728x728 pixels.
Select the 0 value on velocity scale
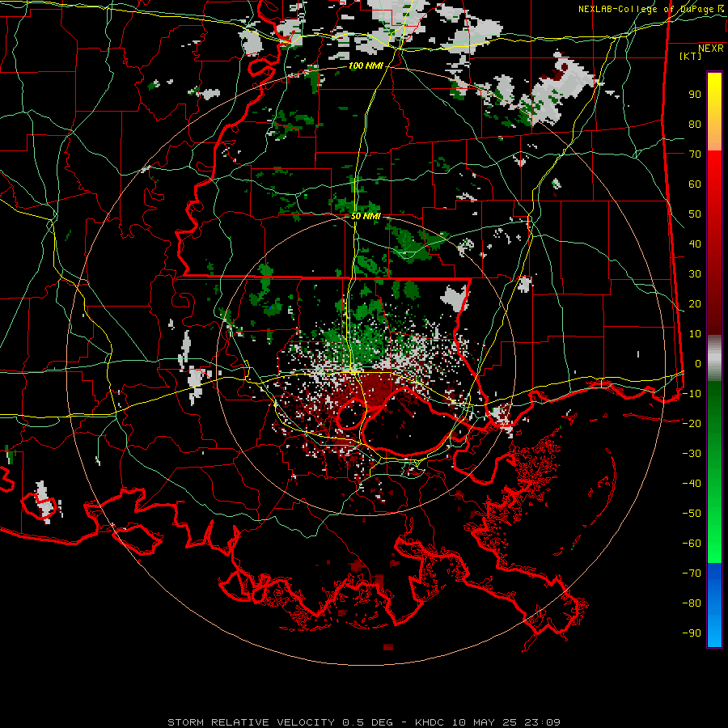[x=698, y=364]
